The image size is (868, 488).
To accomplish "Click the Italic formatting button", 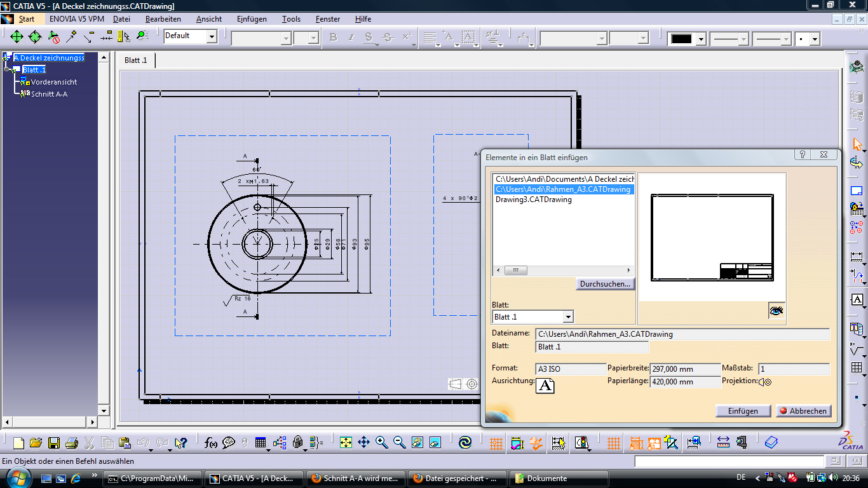I will click(351, 37).
